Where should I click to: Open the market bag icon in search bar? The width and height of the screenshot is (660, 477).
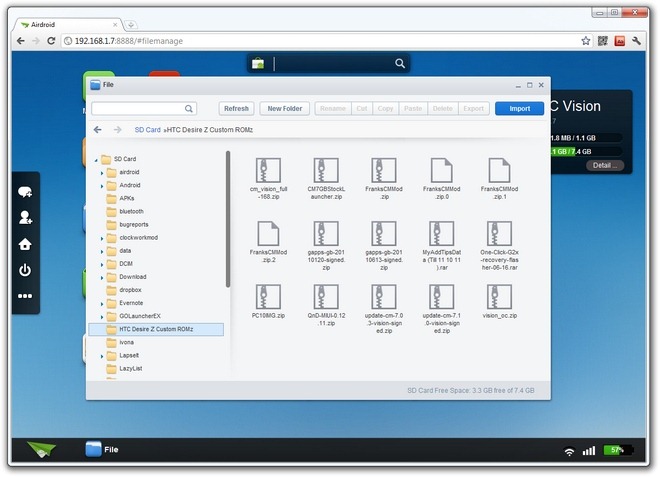(x=258, y=64)
